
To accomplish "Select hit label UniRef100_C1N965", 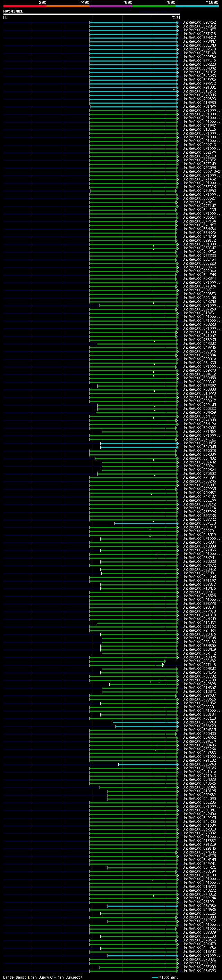I will (199, 103).
